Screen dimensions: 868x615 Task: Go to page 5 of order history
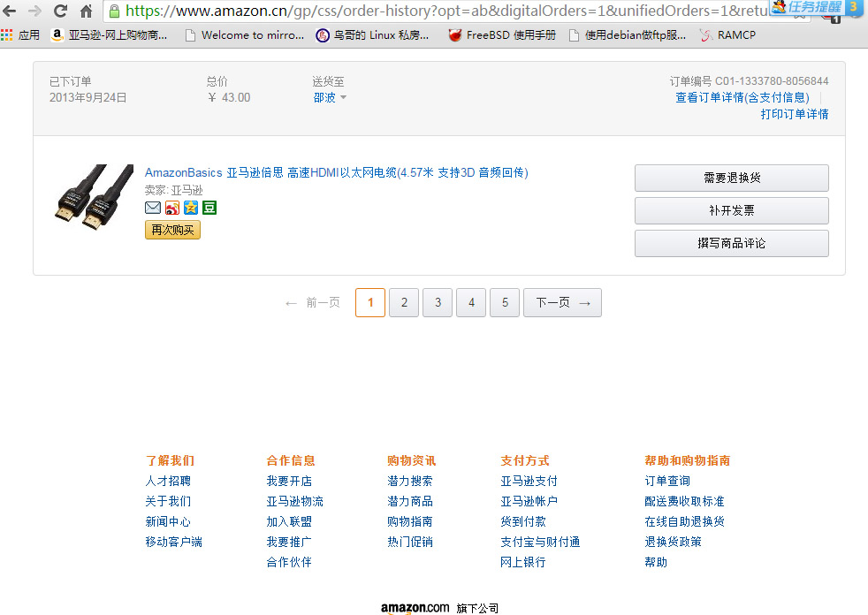[x=505, y=302]
